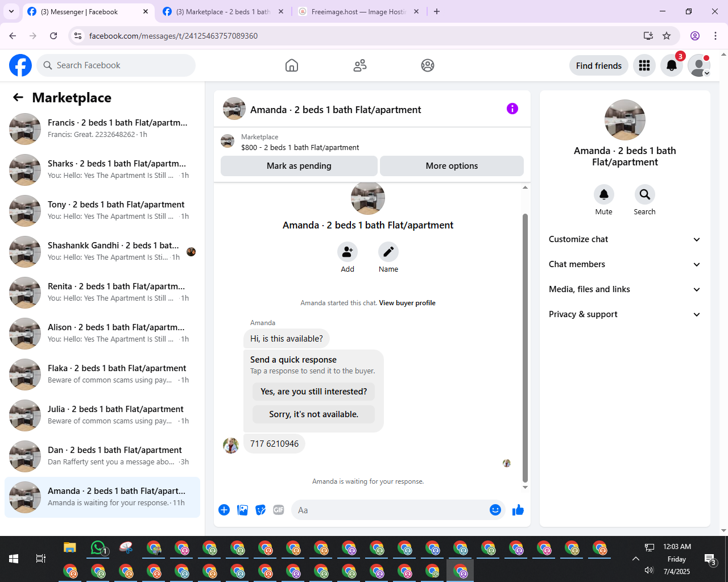Go back with the Marketplace arrow
This screenshot has width=728, height=582.
coord(18,98)
